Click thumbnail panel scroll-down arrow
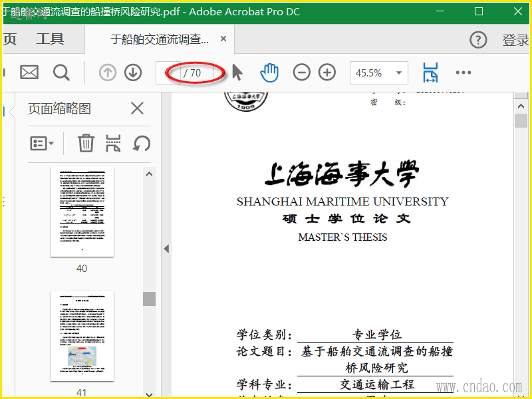Image resolution: width=532 pixels, height=399 pixels. [x=149, y=394]
